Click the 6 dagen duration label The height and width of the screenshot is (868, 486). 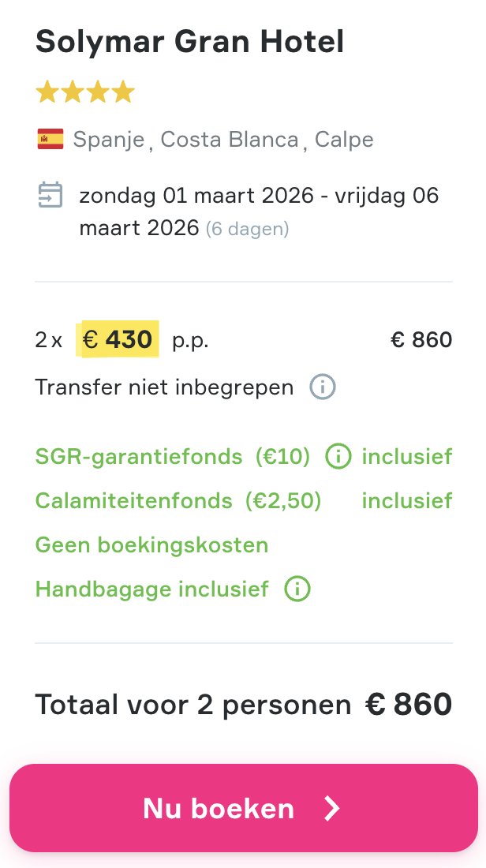[248, 229]
